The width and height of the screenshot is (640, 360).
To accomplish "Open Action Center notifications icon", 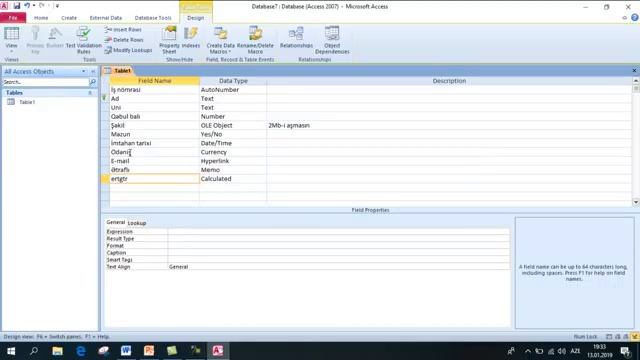I will (625, 351).
